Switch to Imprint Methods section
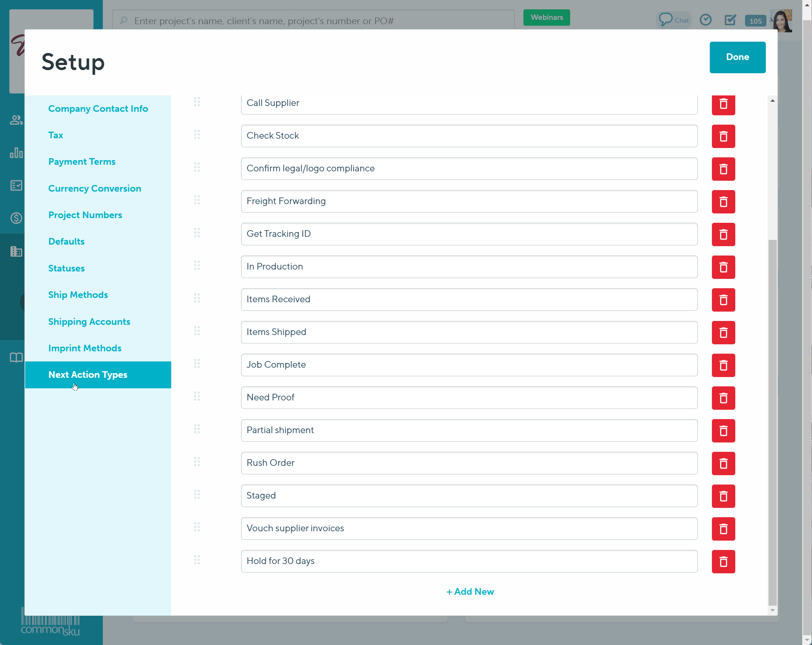The height and width of the screenshot is (645, 812). [85, 348]
